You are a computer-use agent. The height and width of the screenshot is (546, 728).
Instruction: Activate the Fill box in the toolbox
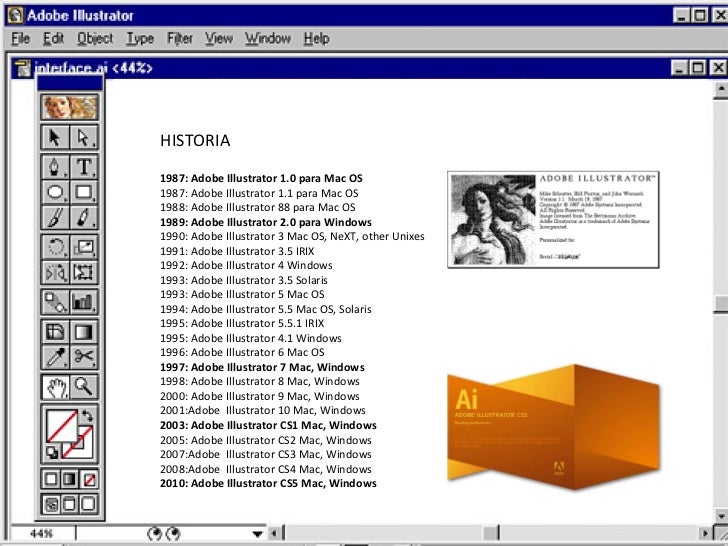(x=62, y=425)
